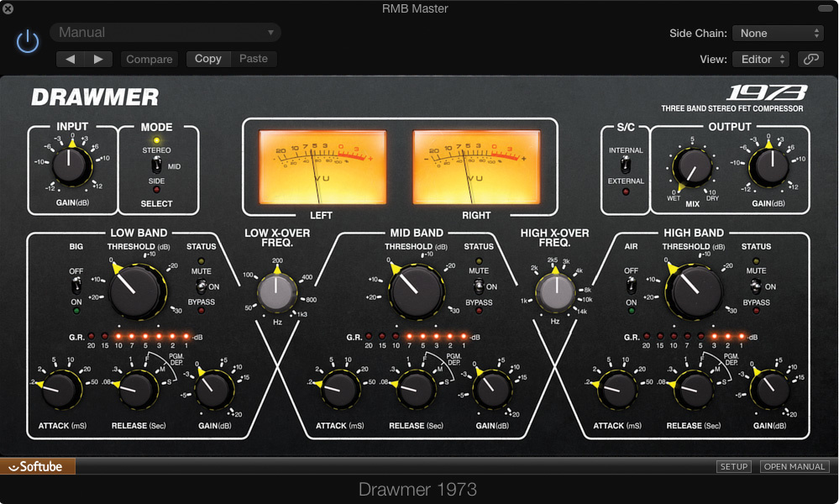Click the link icon next to the View selector
Viewport: 839px width, 504px height.
(812, 60)
